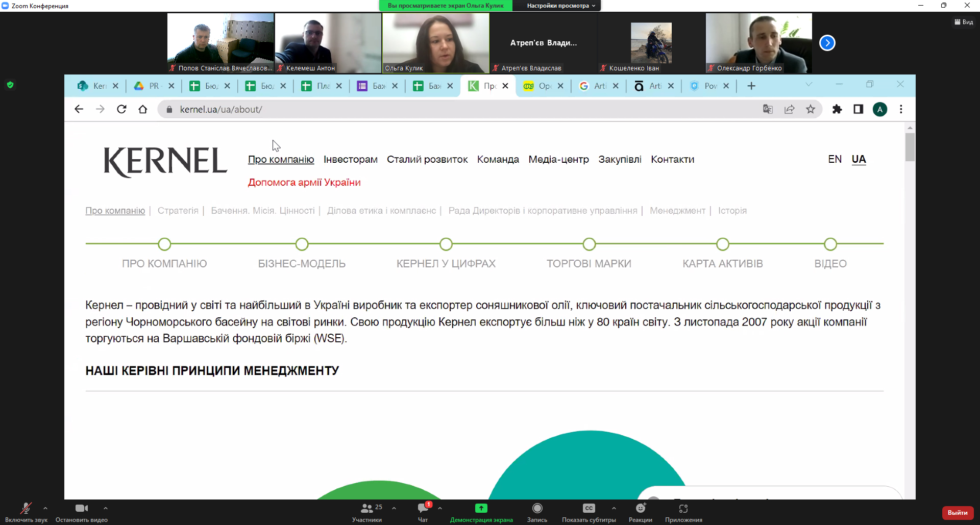Open Participants panel icon
The height and width of the screenshot is (525, 980).
(x=366, y=508)
